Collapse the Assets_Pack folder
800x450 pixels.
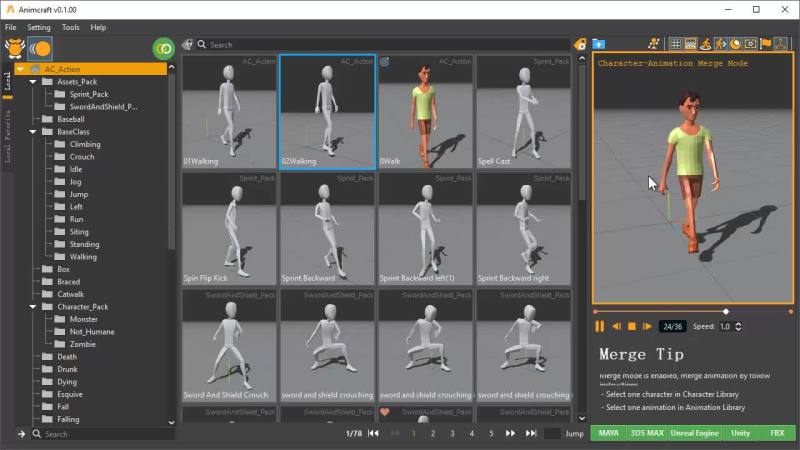pos(33,82)
